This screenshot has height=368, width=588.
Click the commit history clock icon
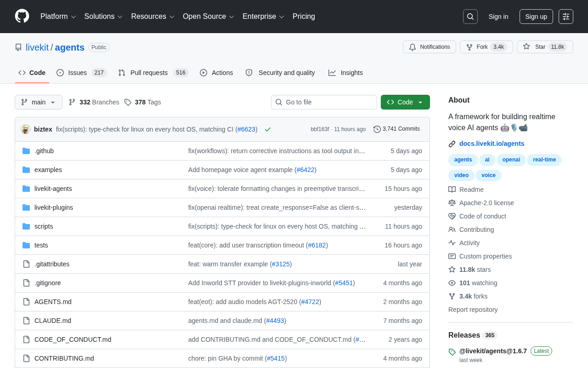point(377,129)
